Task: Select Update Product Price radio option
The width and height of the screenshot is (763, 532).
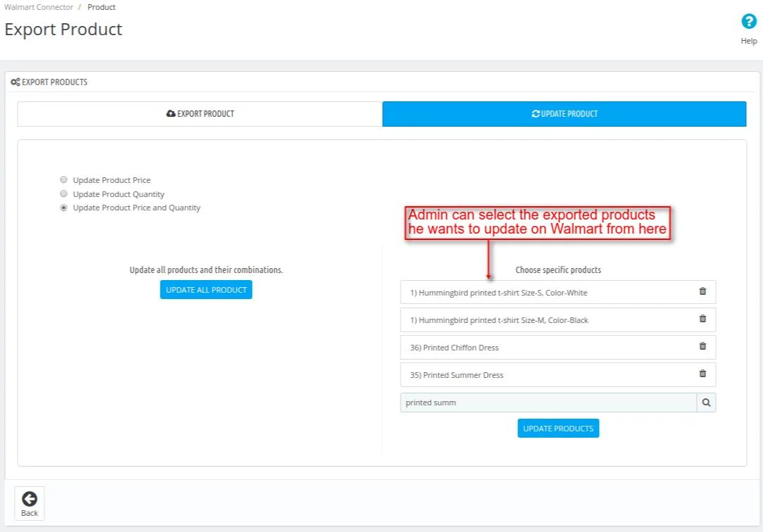Action: point(64,179)
